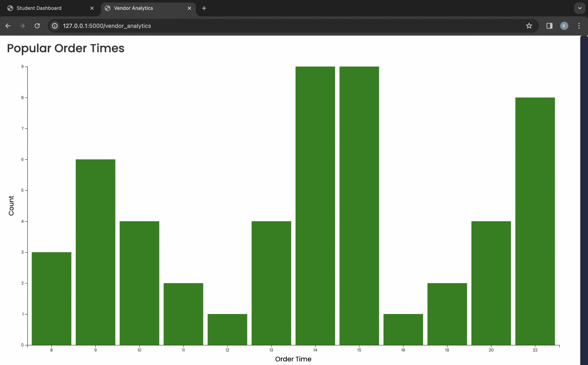Close the Vendor Analytics tab

(189, 8)
